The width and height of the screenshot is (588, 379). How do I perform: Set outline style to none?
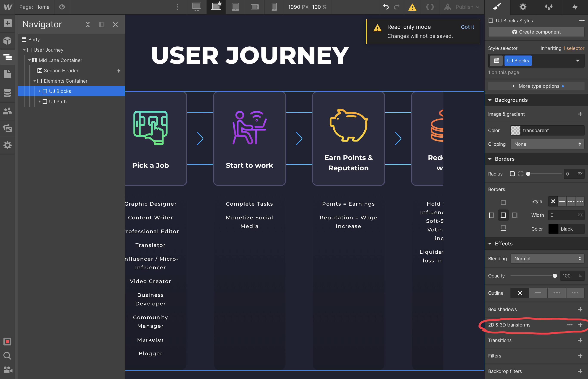pyautogui.click(x=520, y=293)
